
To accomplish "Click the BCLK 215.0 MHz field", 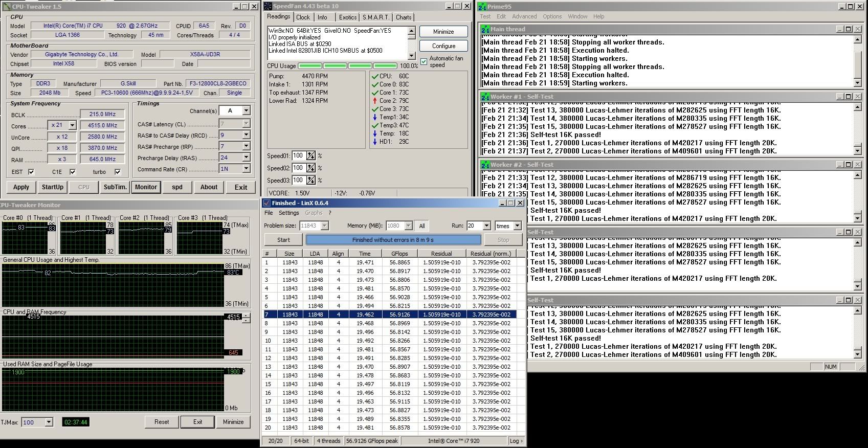I will pyautogui.click(x=102, y=114).
